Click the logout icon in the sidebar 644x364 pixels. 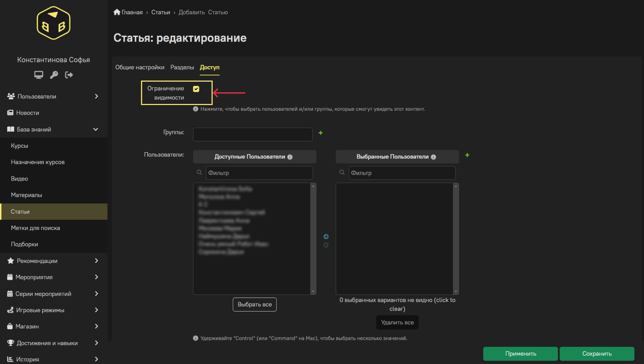[x=69, y=75]
